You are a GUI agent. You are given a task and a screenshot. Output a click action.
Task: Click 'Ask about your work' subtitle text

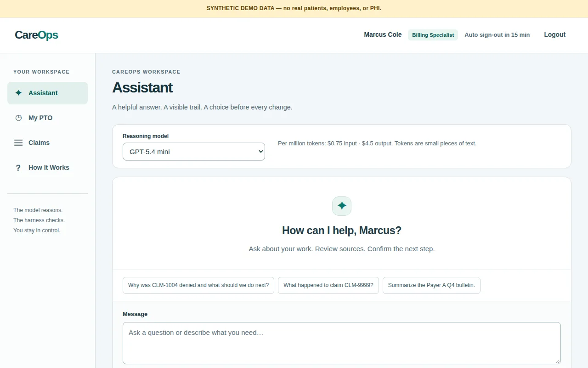pyautogui.click(x=342, y=249)
